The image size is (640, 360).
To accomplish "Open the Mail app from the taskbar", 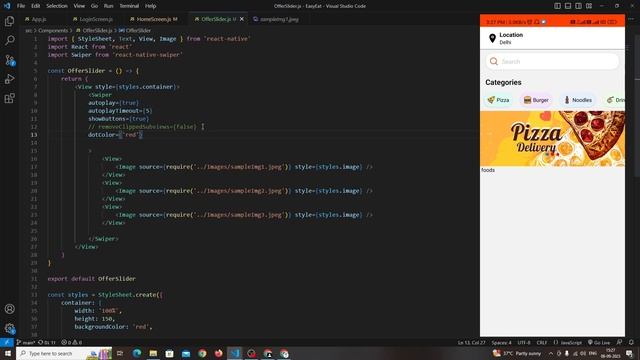I will 186,353.
